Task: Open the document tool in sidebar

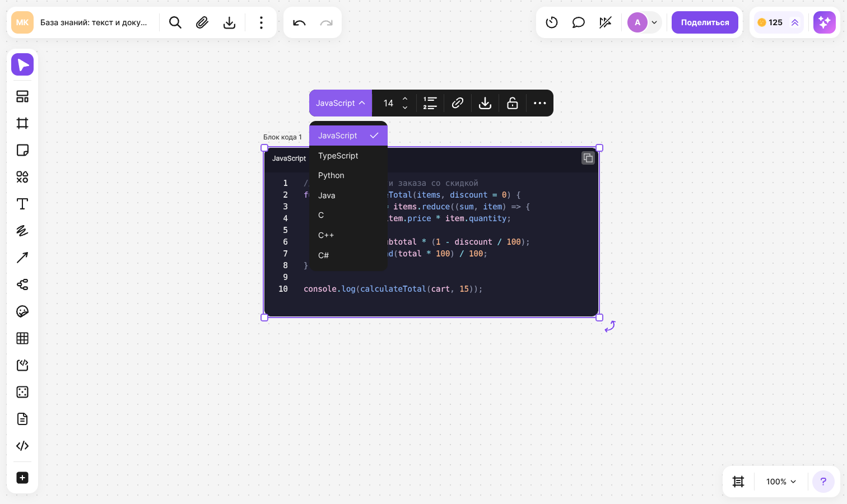Action: [x=22, y=419]
